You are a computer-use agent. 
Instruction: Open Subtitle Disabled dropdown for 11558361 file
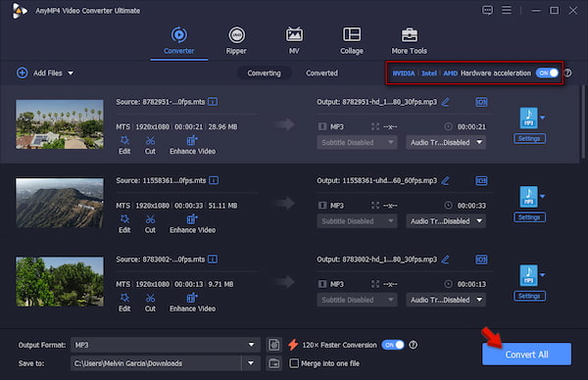[x=357, y=221]
